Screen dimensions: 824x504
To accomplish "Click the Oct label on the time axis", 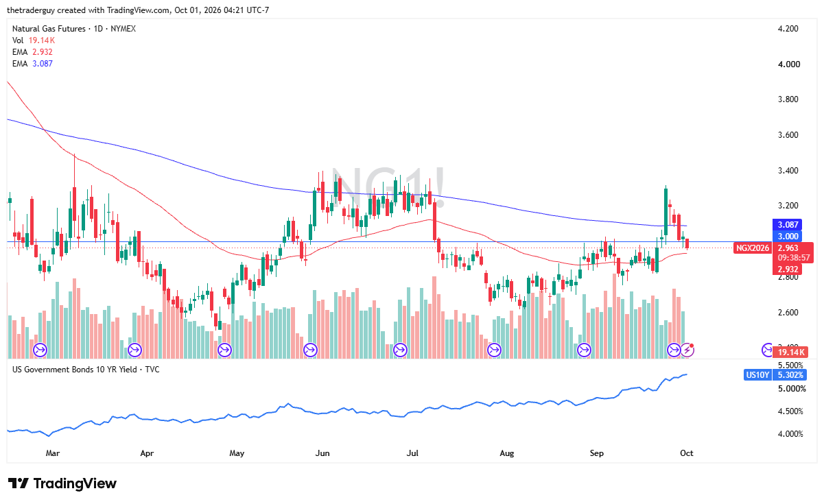I will click(686, 453).
